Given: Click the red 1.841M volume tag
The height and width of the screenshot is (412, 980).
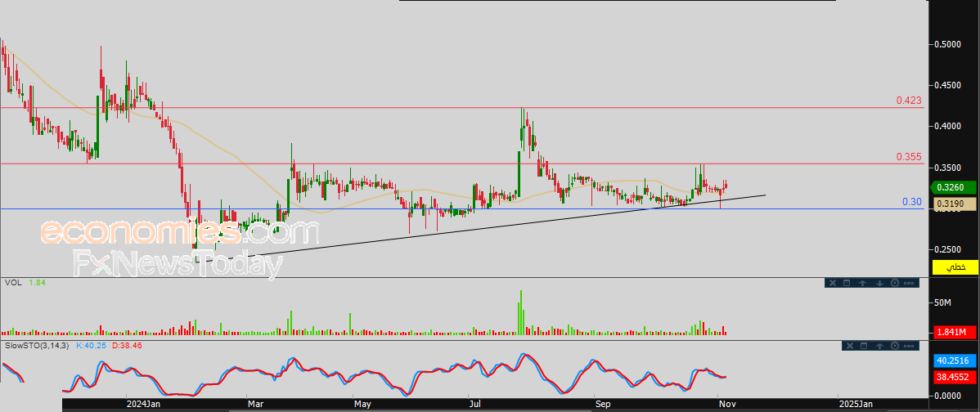Looking at the screenshot, I should click(955, 331).
